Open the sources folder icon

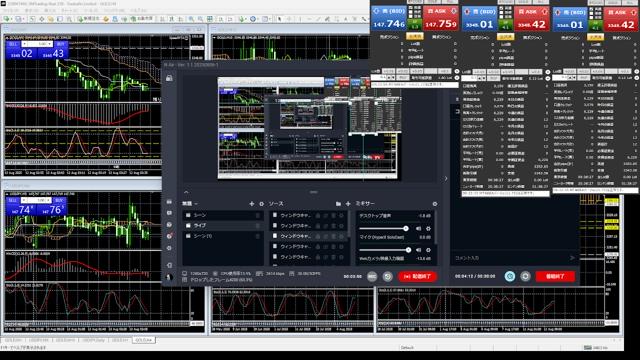pos(338,204)
